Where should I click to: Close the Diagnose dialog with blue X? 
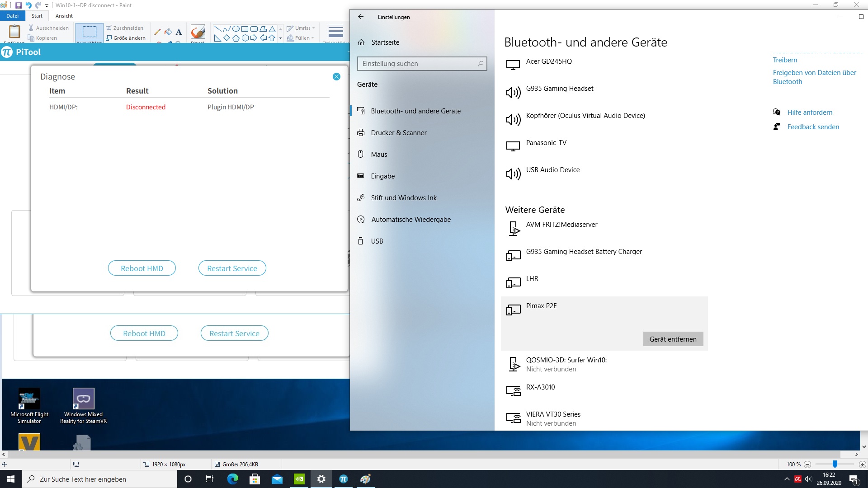coord(336,77)
